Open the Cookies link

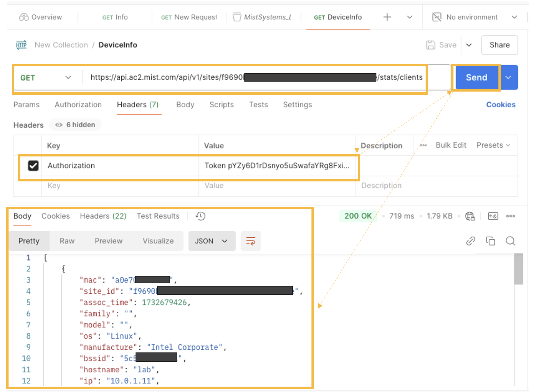(501, 105)
